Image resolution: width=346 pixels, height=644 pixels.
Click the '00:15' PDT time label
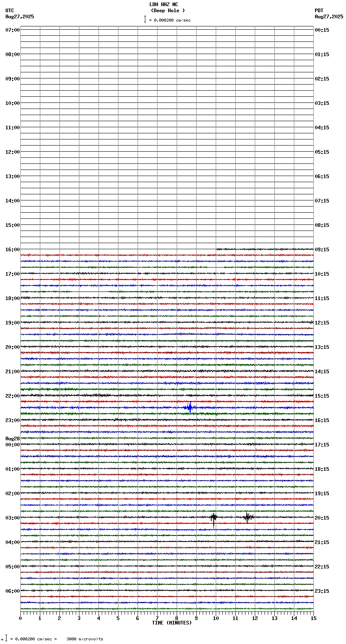pyautogui.click(x=322, y=30)
